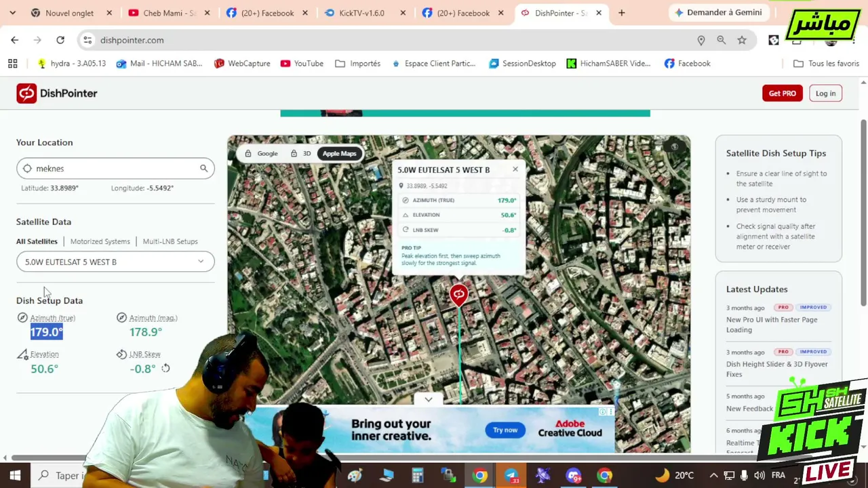Reload the page with the refresh icon
The height and width of the screenshot is (488, 868).
point(60,40)
